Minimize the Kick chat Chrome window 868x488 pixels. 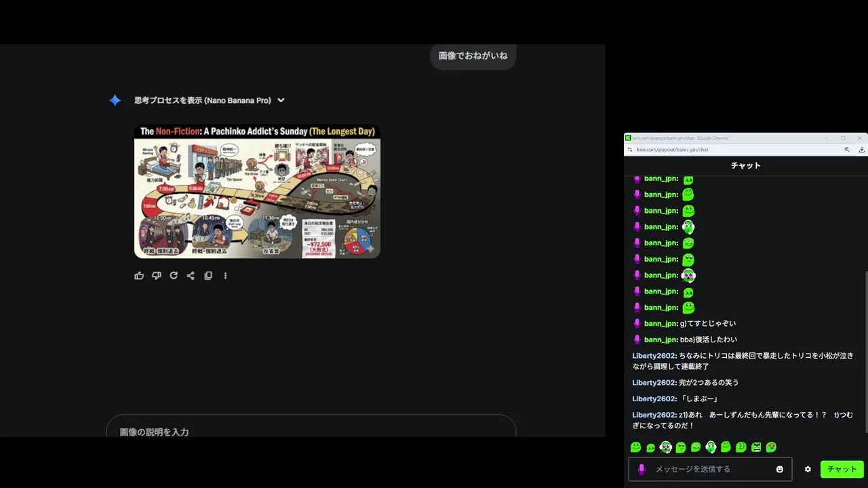click(825, 138)
